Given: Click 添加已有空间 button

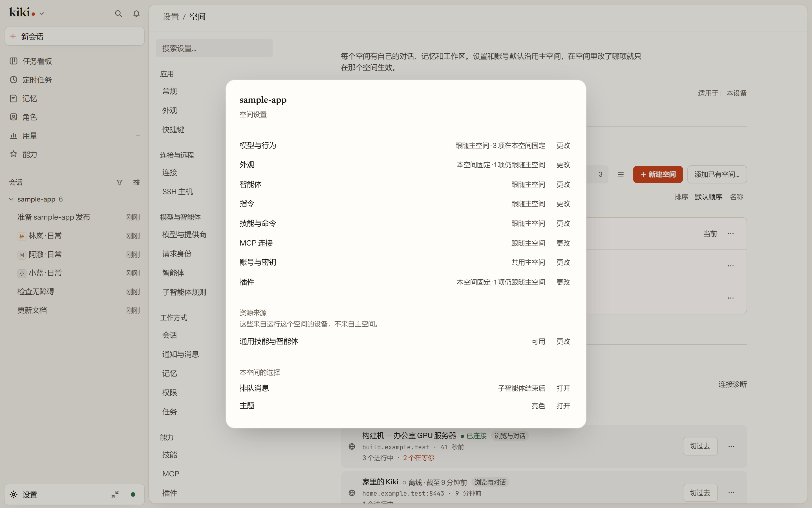Looking at the screenshot, I should point(717,174).
